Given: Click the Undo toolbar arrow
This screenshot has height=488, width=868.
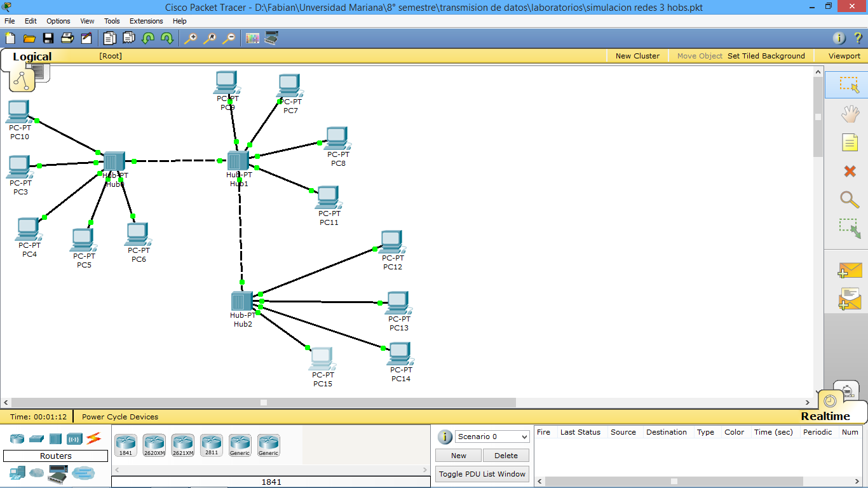Looking at the screenshot, I should pyautogui.click(x=146, y=38).
